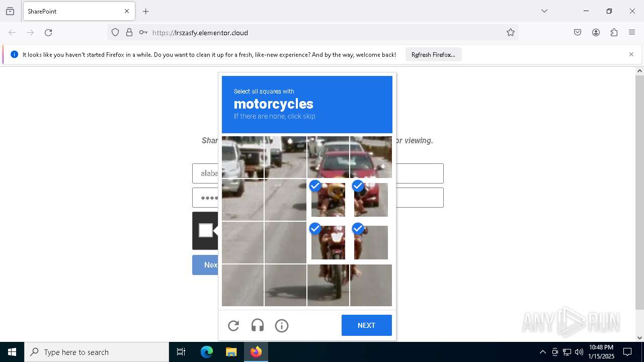This screenshot has width=644, height=362.
Task: Show hidden system tray icons
Action: pos(542,352)
